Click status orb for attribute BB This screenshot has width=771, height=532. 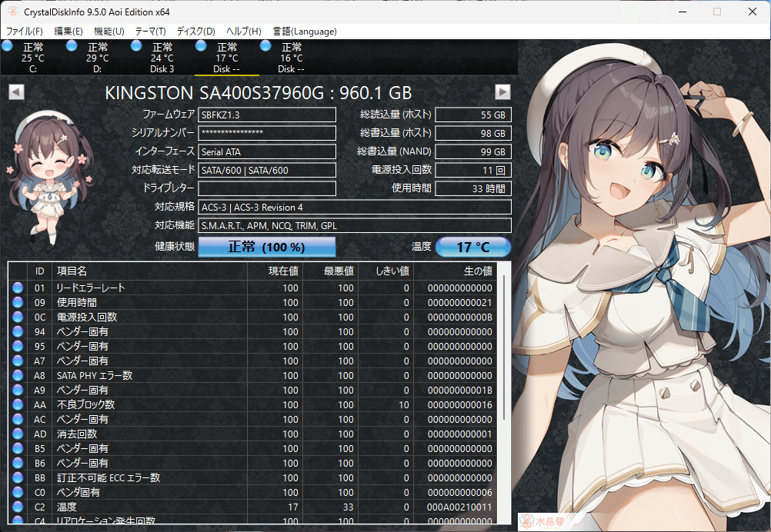click(18, 478)
